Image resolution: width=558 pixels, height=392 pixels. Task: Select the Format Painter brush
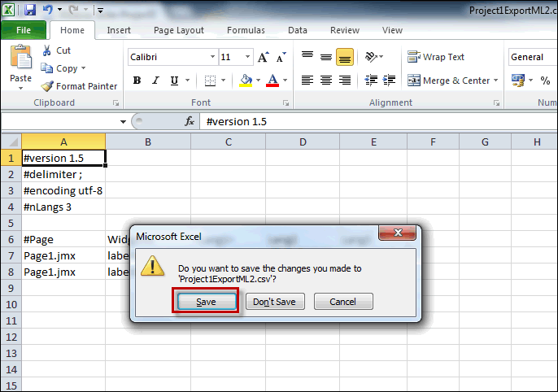79,86
